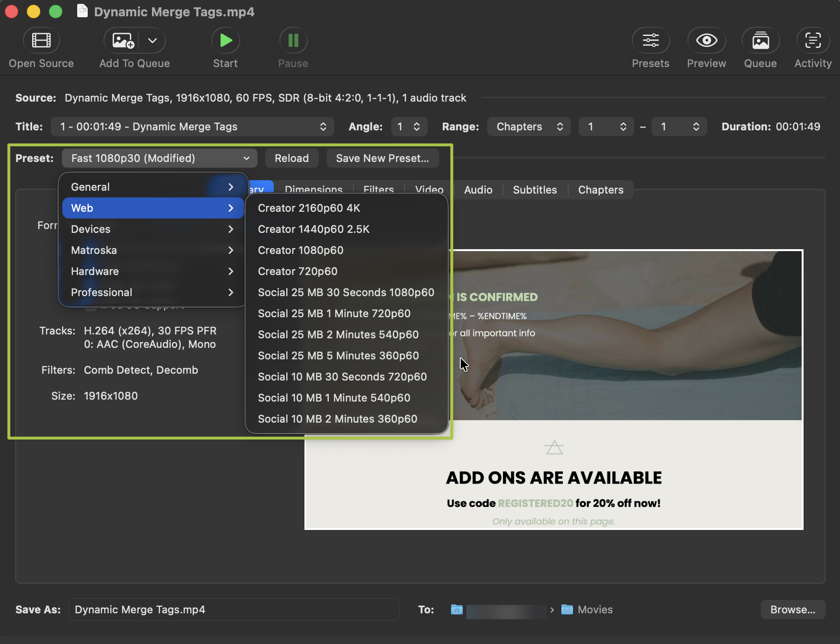Switch to the Subtitles tab
Viewport: 840px width, 644px height.
tap(535, 190)
